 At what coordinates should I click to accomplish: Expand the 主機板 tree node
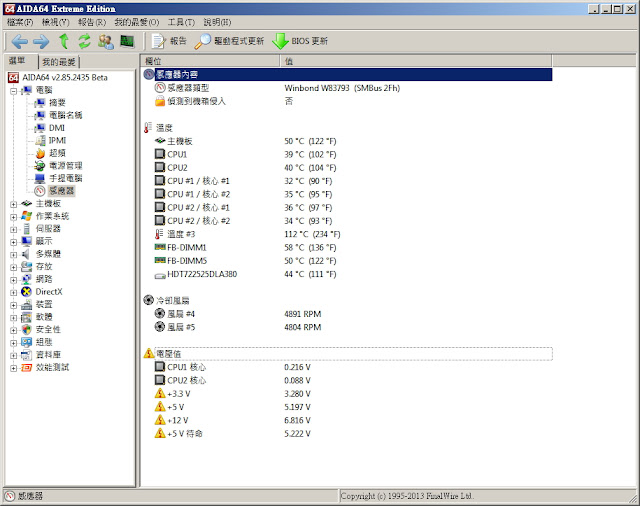(13, 204)
